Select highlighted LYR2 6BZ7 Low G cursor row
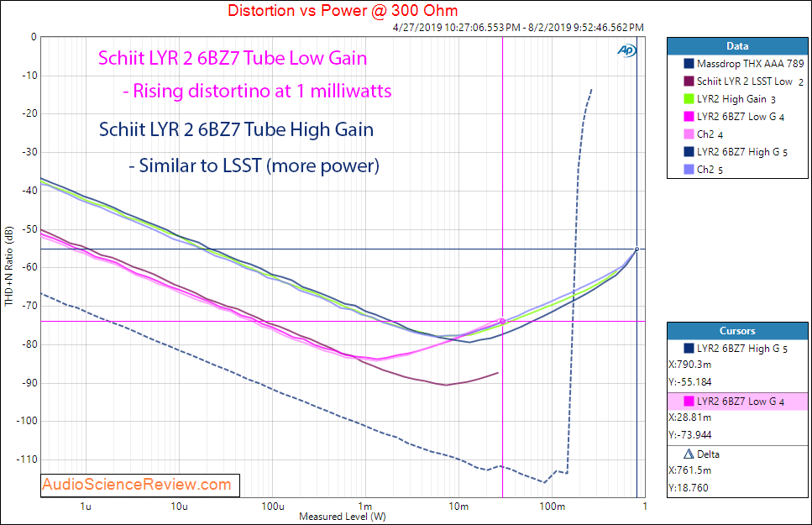Viewport: 812px width, 525px height. pos(737,402)
